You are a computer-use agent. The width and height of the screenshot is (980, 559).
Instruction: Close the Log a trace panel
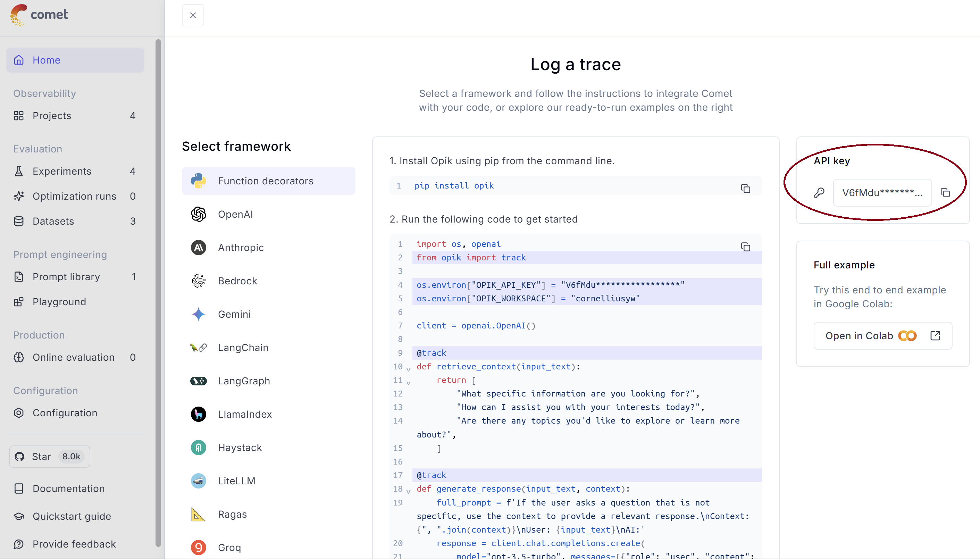[x=193, y=15]
